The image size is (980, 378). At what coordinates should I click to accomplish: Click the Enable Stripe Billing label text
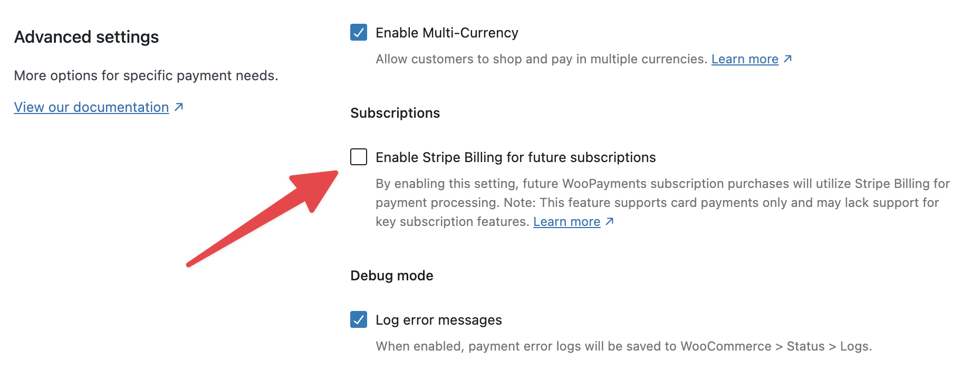tap(515, 157)
